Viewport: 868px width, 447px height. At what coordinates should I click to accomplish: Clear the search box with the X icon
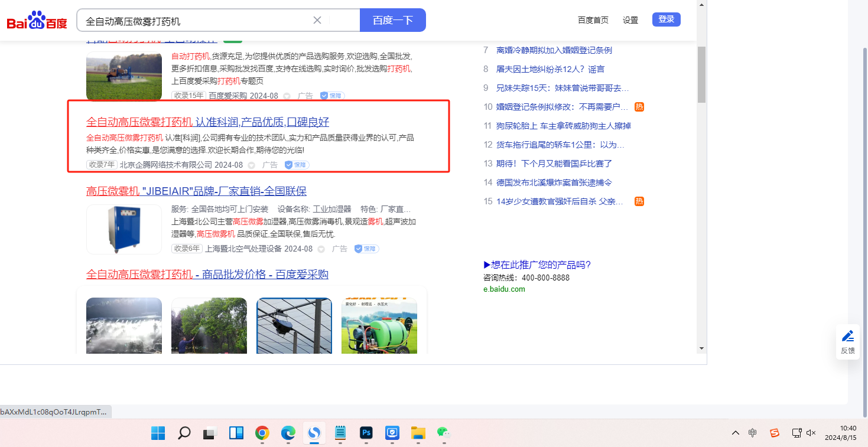317,20
